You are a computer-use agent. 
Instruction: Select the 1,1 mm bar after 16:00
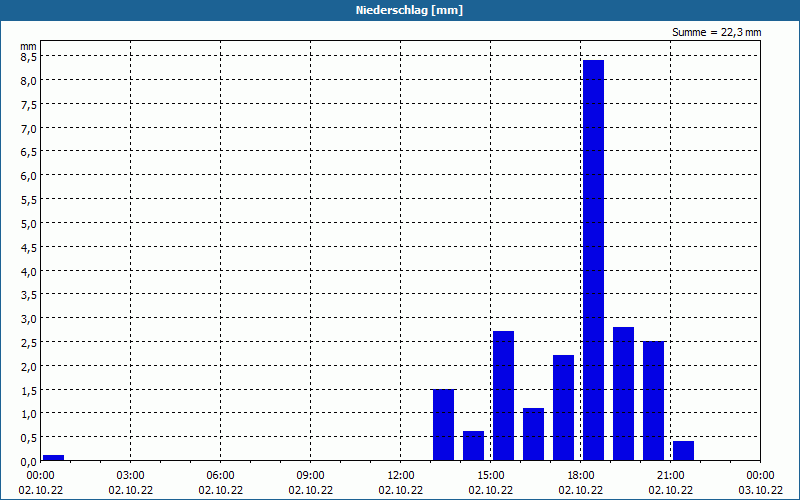[x=533, y=434]
